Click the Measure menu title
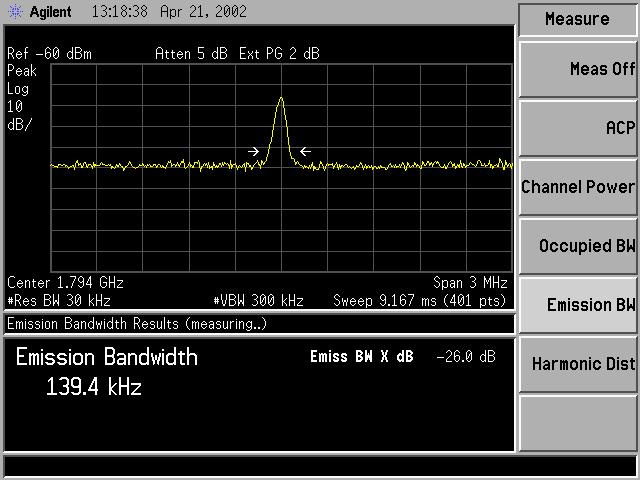Screen dimensions: 640x480 tap(578, 19)
